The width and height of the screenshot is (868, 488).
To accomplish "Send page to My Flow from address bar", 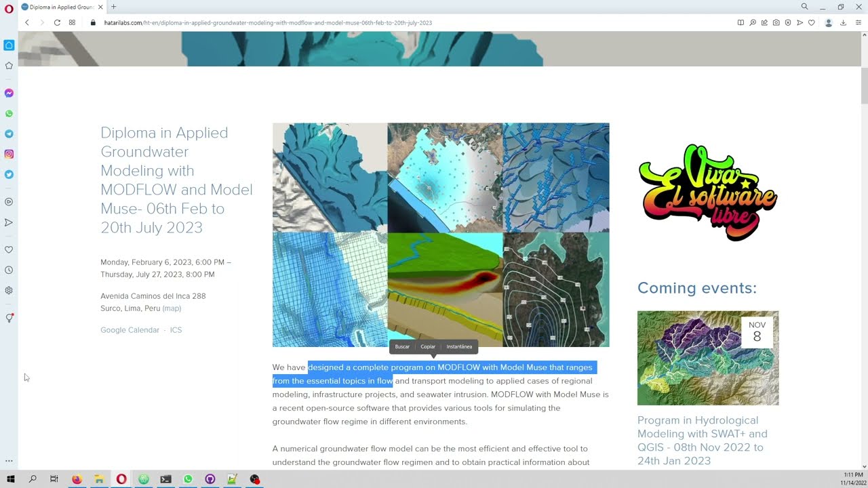I will (x=800, y=22).
